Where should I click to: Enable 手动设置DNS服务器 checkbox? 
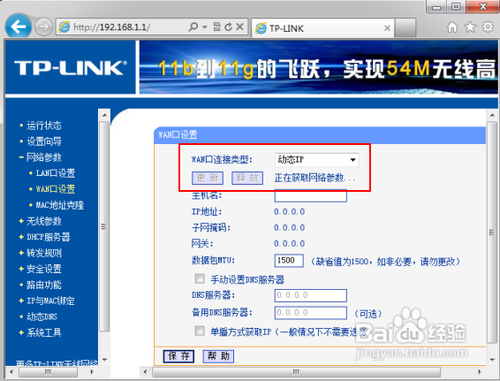pos(200,279)
